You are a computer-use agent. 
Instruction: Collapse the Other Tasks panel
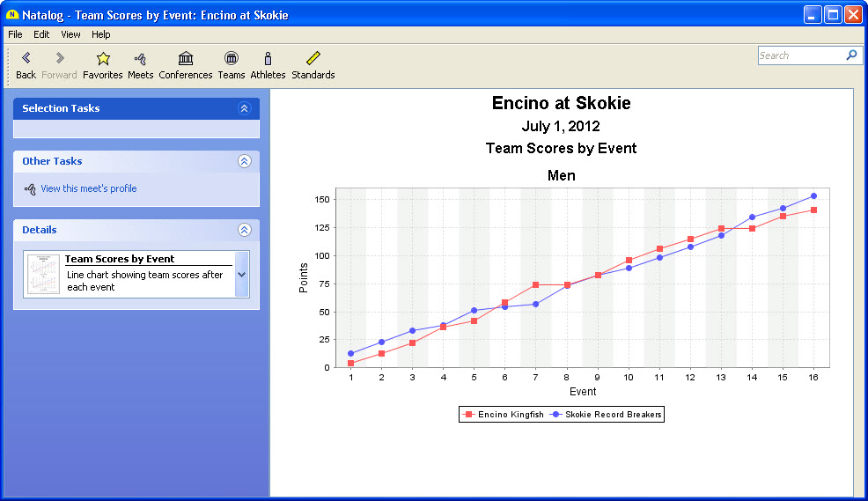pyautogui.click(x=245, y=161)
